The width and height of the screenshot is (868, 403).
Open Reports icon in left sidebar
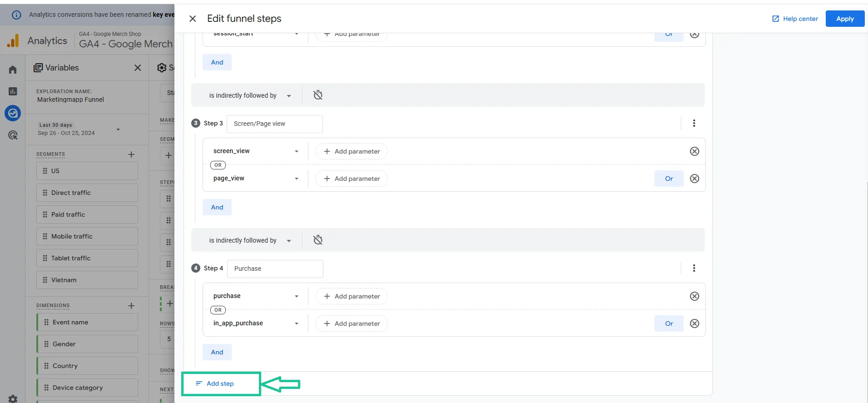pos(13,91)
